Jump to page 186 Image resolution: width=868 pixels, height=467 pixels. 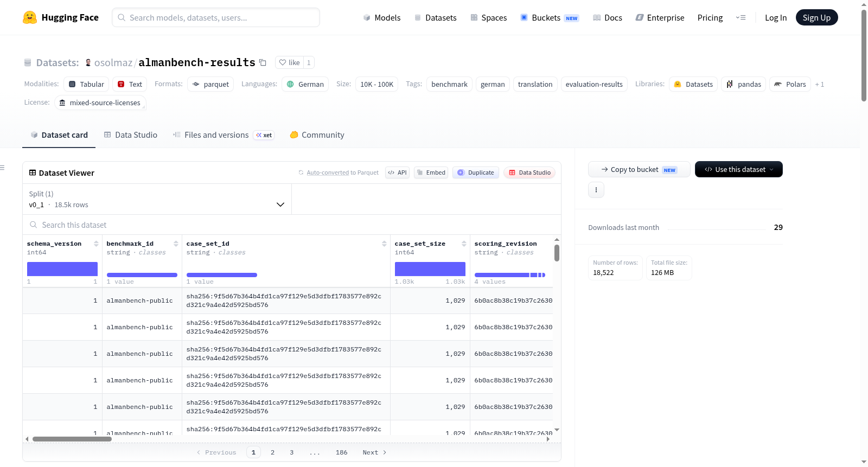pyautogui.click(x=342, y=452)
